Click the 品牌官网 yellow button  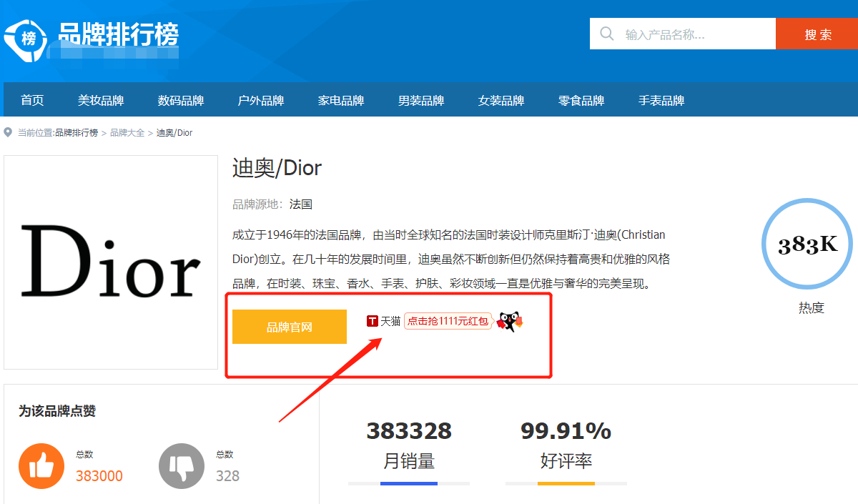(x=290, y=327)
